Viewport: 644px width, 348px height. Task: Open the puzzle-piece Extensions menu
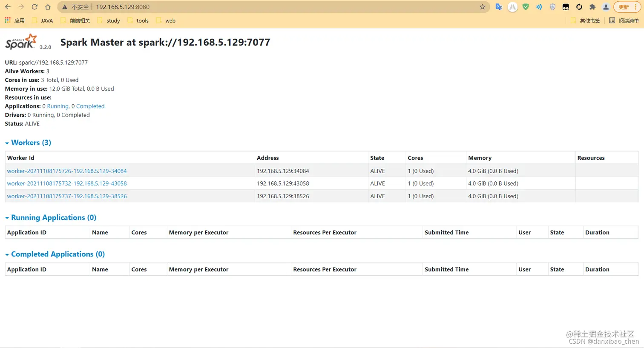pos(592,7)
